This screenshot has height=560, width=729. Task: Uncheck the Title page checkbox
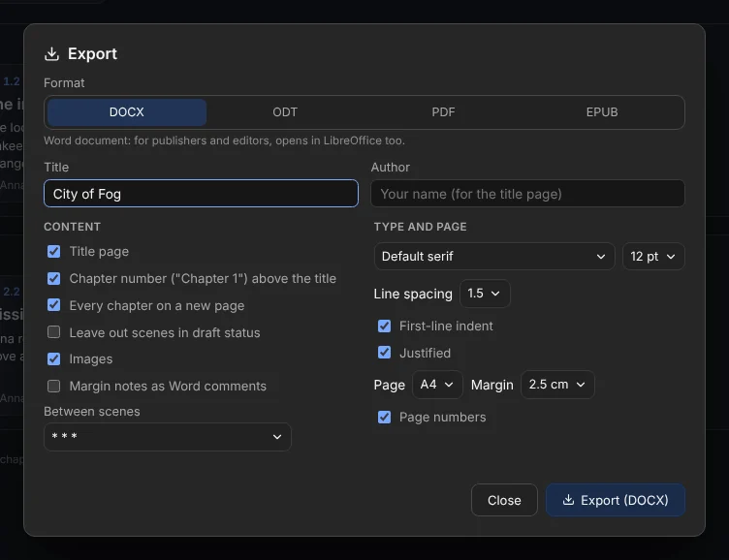[x=54, y=252]
